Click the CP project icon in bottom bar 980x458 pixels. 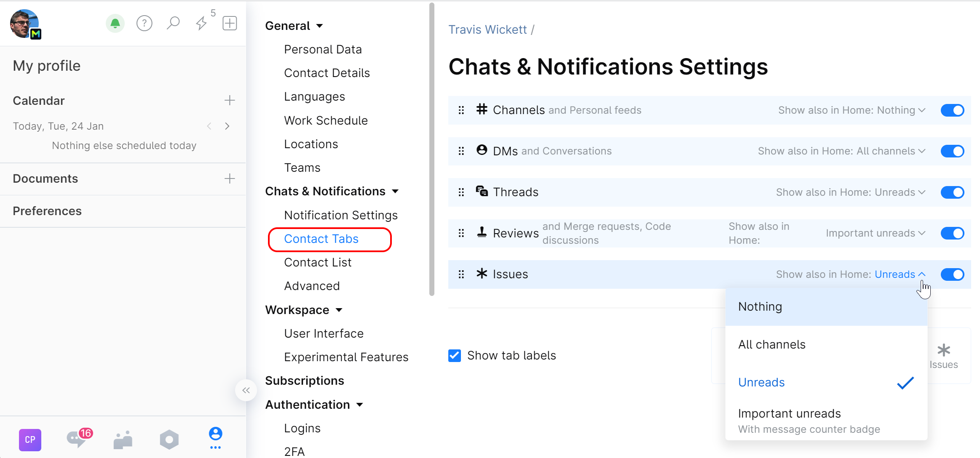coord(30,439)
